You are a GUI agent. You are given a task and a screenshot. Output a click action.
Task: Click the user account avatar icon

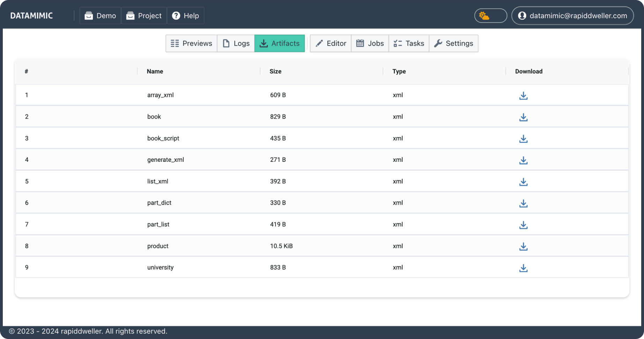click(x=522, y=15)
